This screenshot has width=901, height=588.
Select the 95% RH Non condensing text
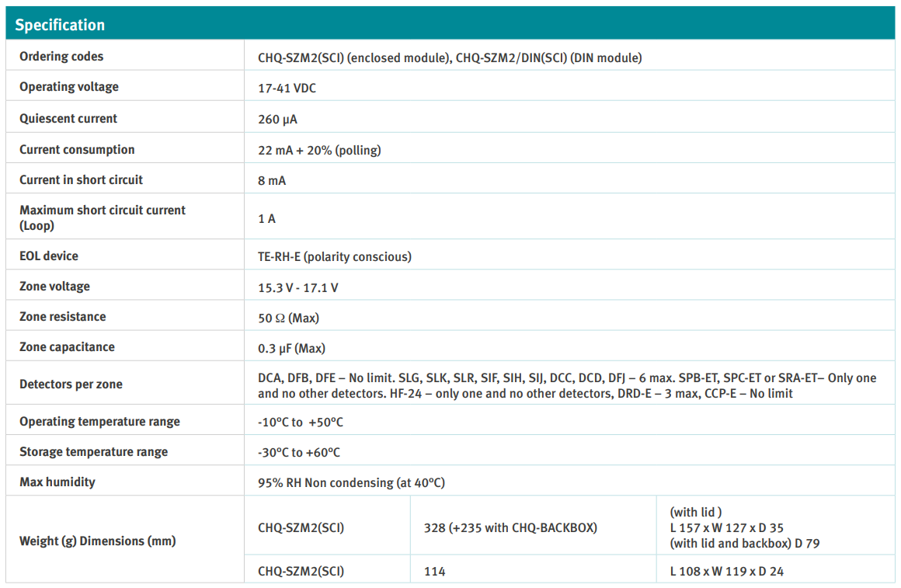(351, 482)
